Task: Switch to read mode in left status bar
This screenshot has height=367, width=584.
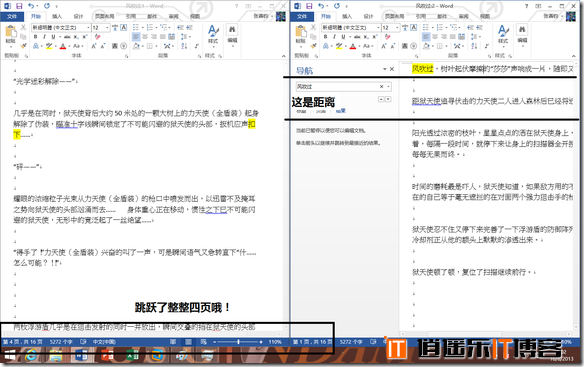Action: click(x=173, y=342)
